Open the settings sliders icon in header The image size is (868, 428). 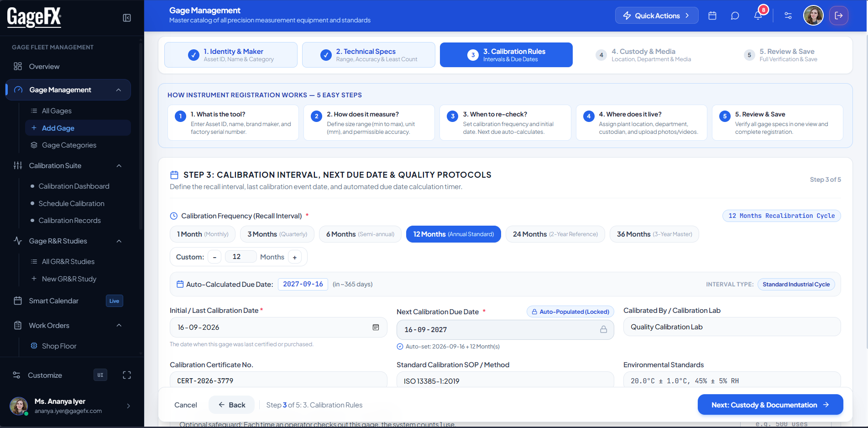(x=788, y=16)
